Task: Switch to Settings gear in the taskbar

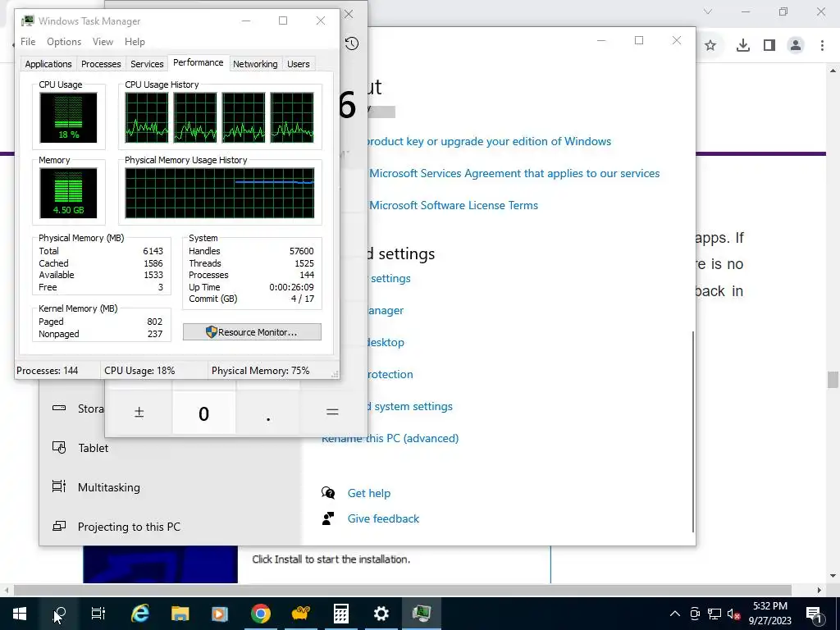Action: pos(381,614)
